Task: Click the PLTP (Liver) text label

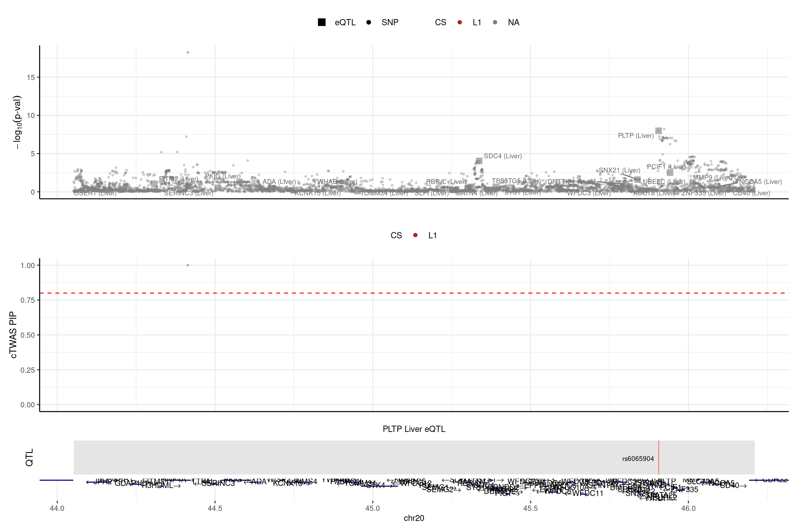Action: tap(636, 136)
